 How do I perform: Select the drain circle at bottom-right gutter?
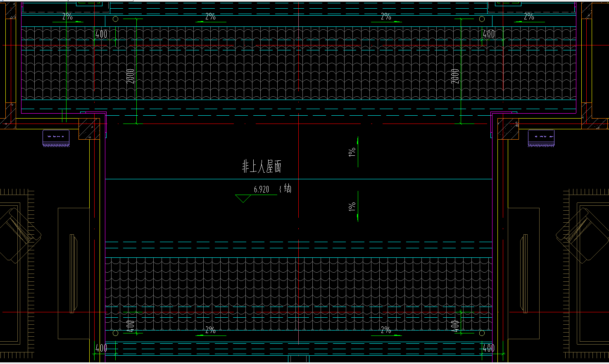[482, 333]
